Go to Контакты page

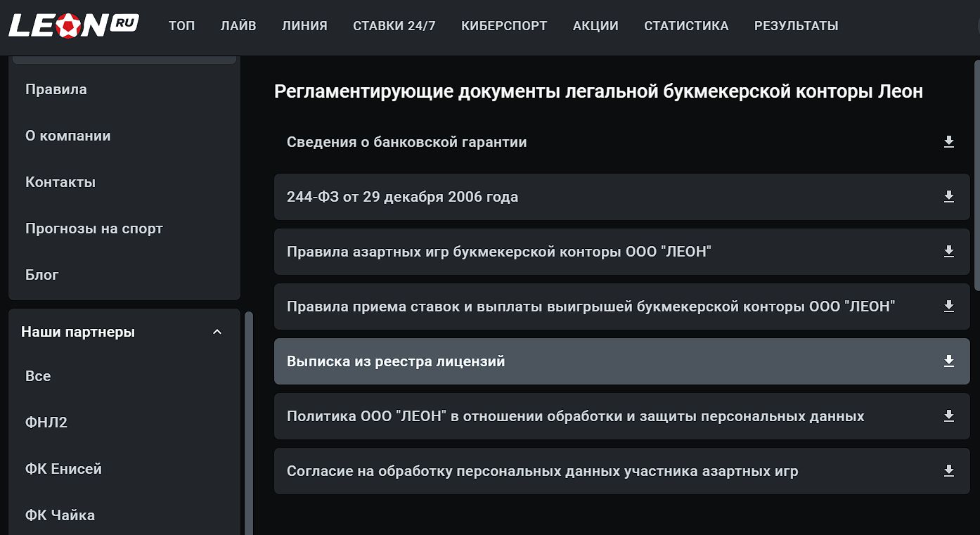tap(60, 182)
